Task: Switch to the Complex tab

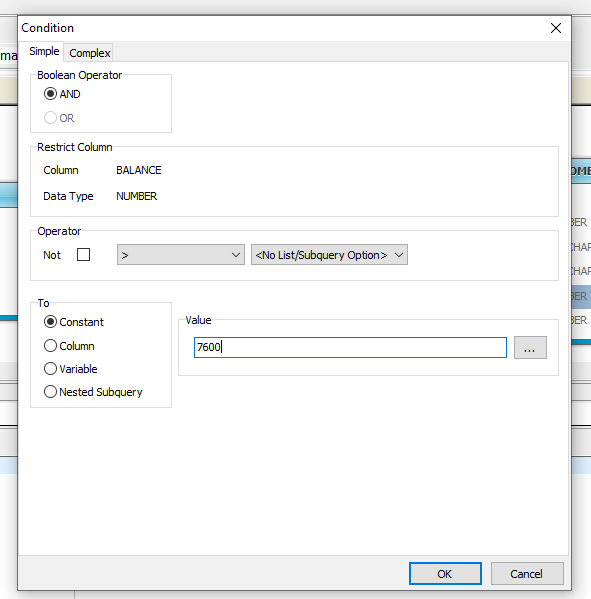Action: pos(90,53)
